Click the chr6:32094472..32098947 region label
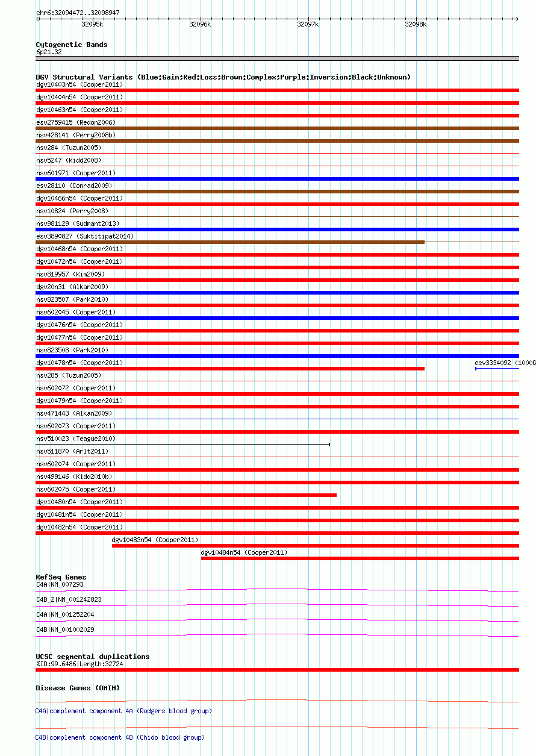536x756 pixels. [78, 13]
